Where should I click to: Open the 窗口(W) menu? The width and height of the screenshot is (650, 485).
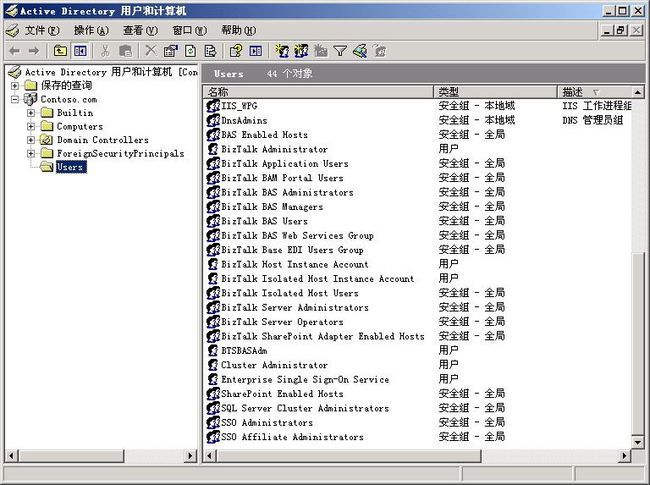190,30
